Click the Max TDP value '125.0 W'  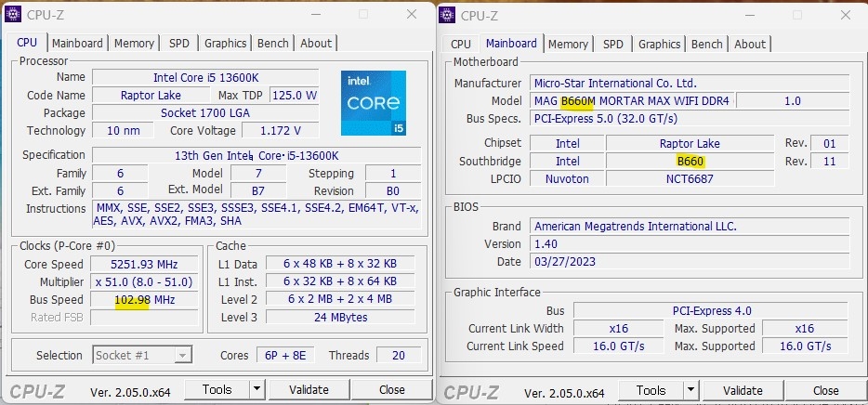pyautogui.click(x=295, y=95)
